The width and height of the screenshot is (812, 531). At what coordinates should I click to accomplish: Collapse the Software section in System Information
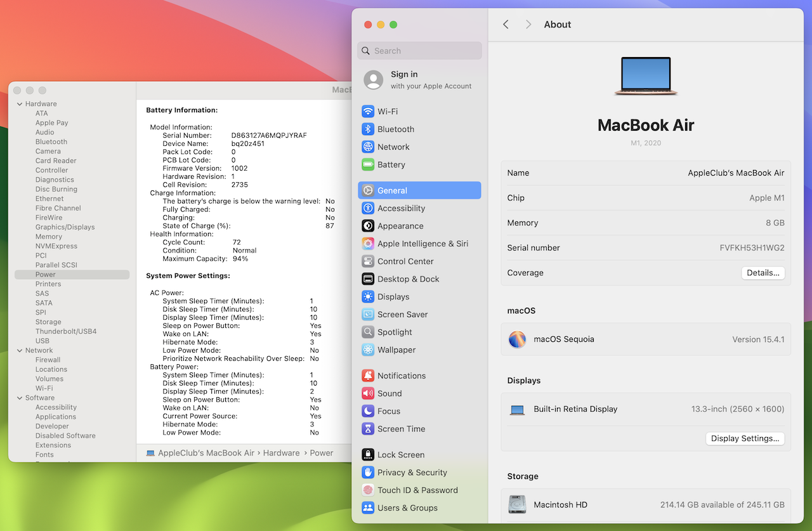pos(19,398)
